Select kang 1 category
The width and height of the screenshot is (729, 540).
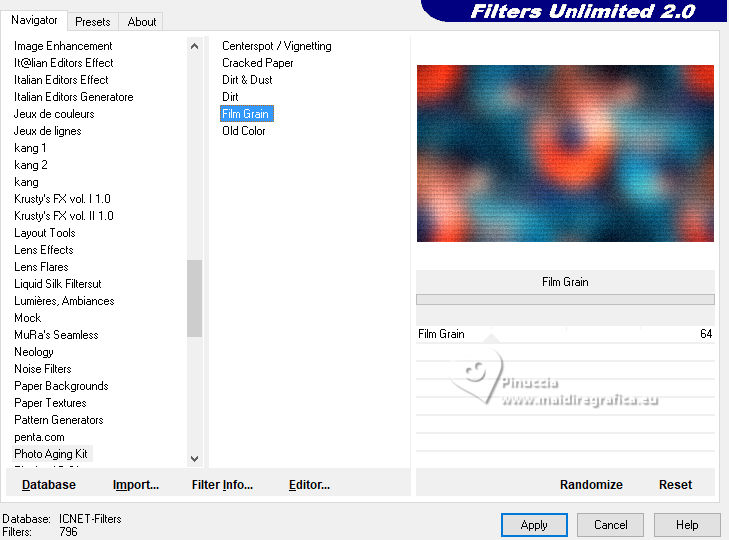[x=30, y=148]
